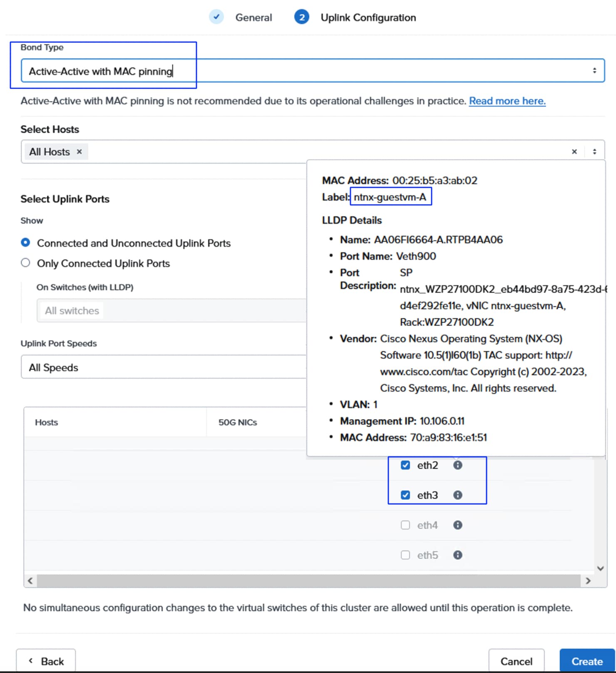Click the ntnx-guestvm-A label text
The width and height of the screenshot is (616, 673).
(x=390, y=197)
